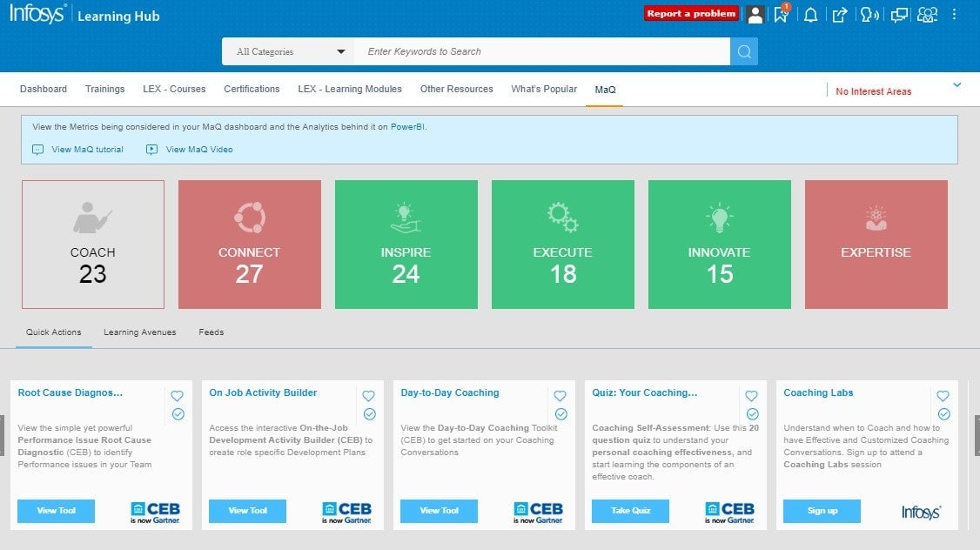Switch to What's Popular tab

[x=544, y=90]
